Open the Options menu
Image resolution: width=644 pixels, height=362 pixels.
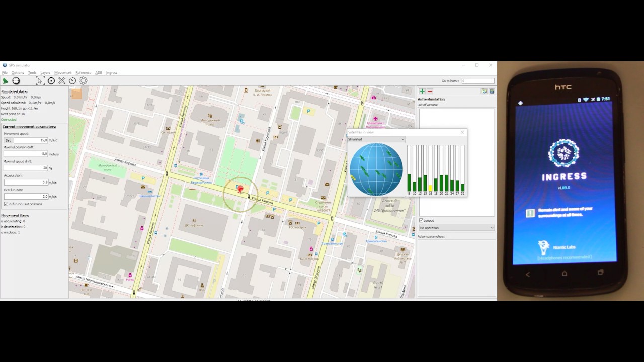pyautogui.click(x=18, y=73)
